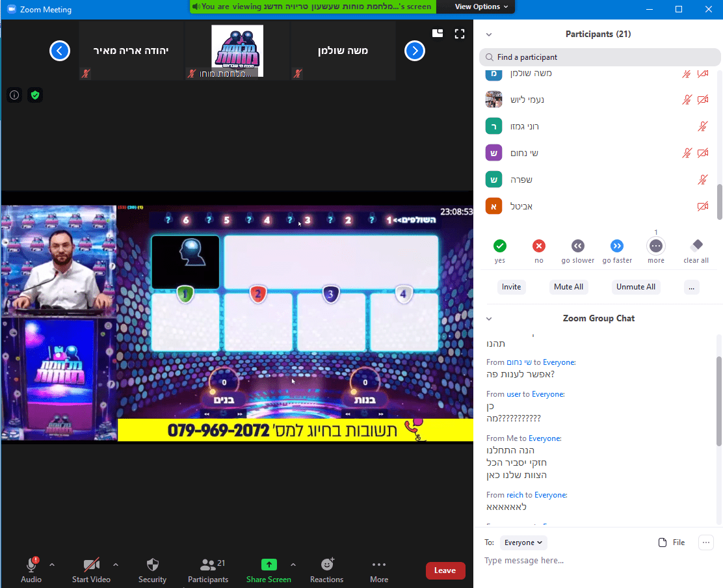Click the chat panel scrollbar

718,401
